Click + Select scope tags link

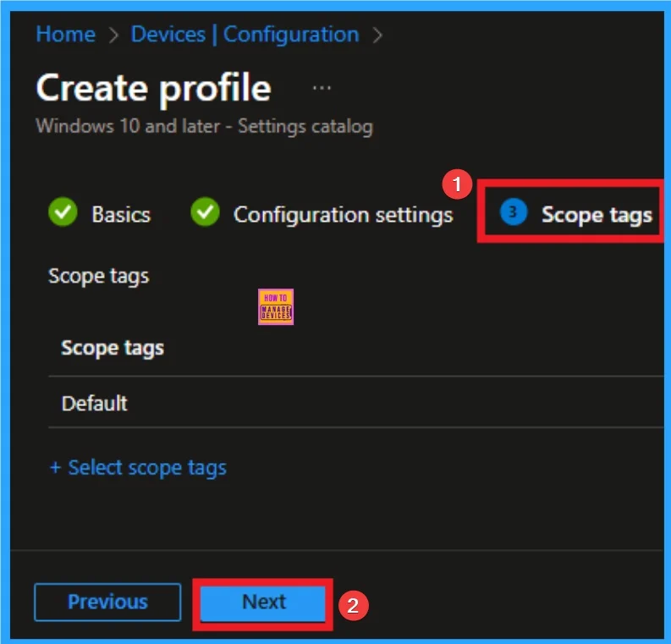pos(138,467)
